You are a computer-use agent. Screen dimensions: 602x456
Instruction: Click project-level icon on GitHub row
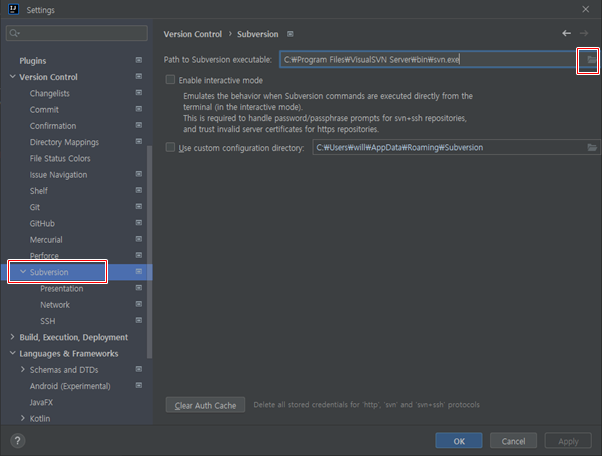pos(139,223)
